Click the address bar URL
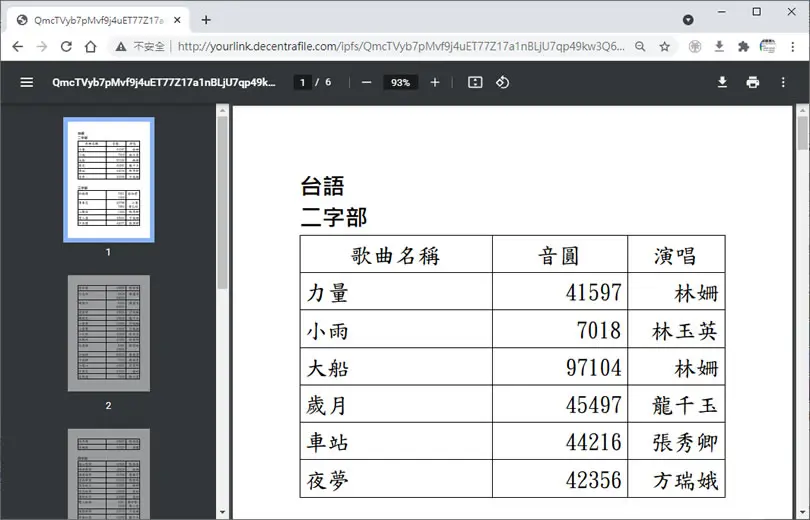 tap(401, 46)
